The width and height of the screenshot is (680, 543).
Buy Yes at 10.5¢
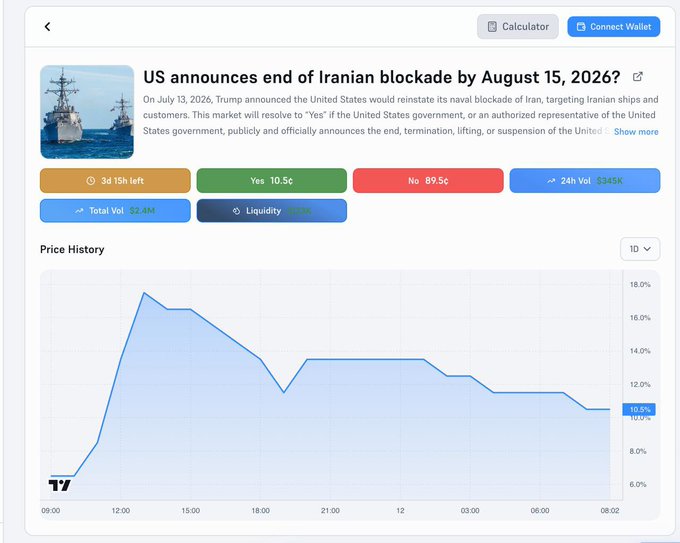point(271,180)
